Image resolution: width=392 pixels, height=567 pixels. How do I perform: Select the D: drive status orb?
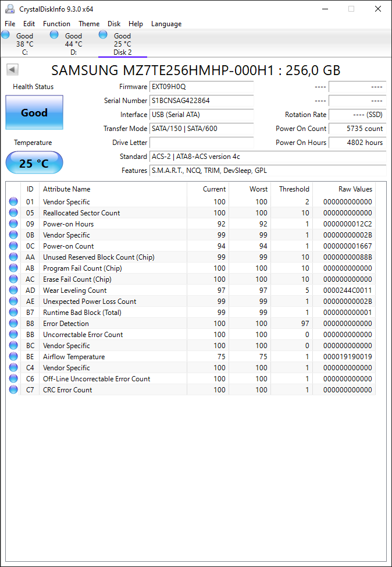pyautogui.click(x=54, y=35)
